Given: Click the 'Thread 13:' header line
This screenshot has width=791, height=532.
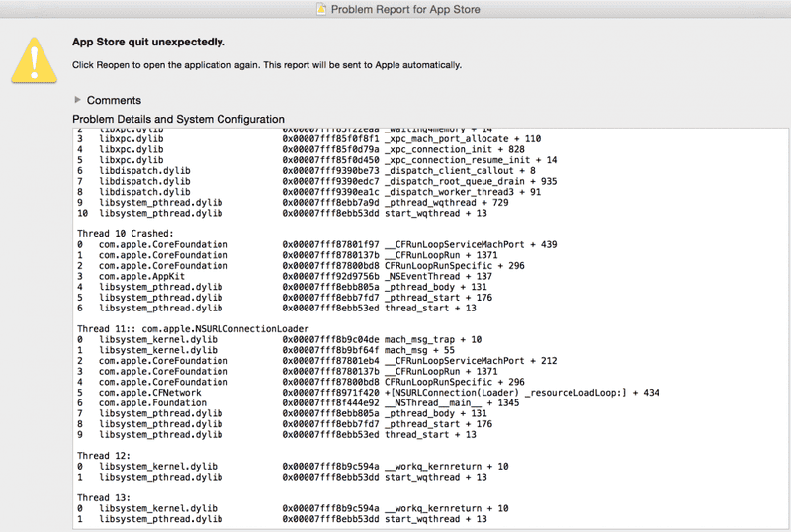Looking at the screenshot, I should point(104,497).
